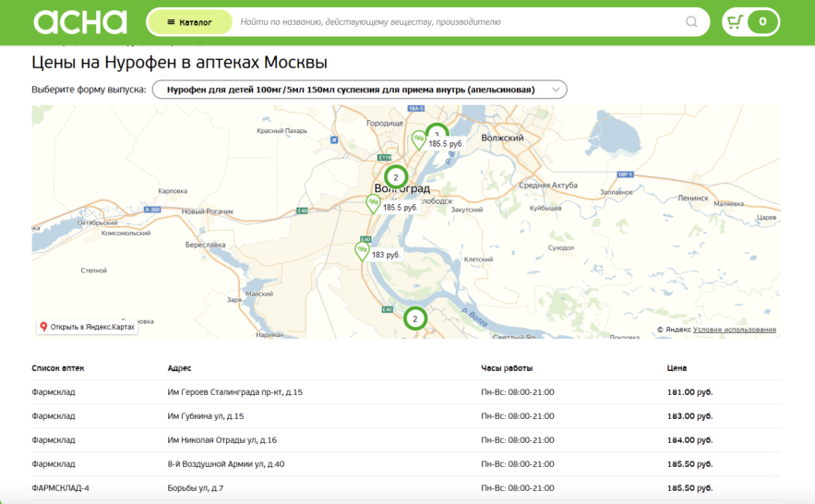Screen dimensions: 815x504
Task: Click the cart item counter 0
Action: tap(762, 22)
